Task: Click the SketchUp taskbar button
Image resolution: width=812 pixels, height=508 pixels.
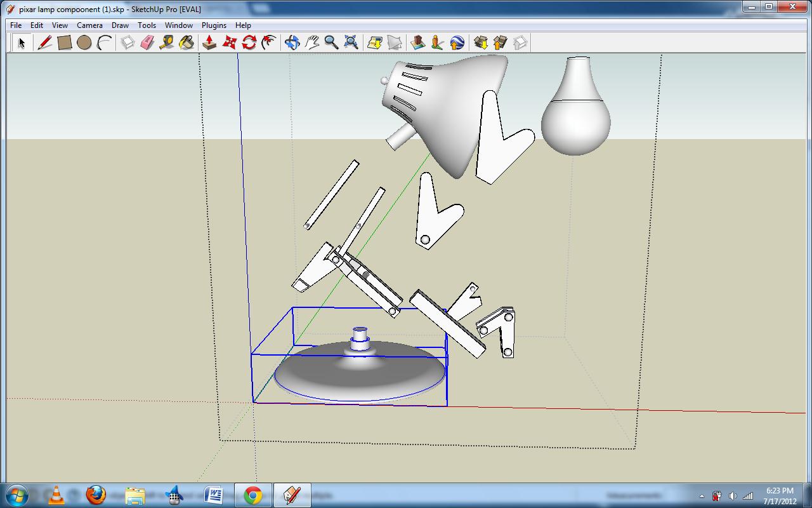Action: click(292, 495)
